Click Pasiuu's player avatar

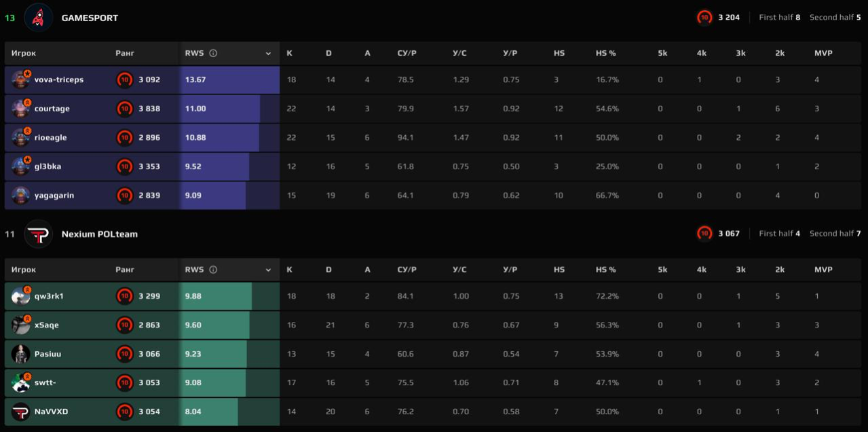[20, 354]
